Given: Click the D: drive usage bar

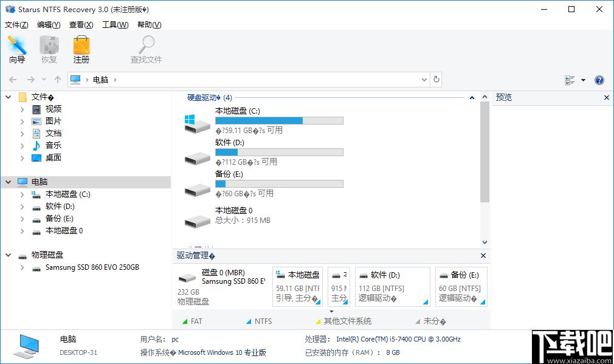Looking at the screenshot, I should pyautogui.click(x=279, y=153).
